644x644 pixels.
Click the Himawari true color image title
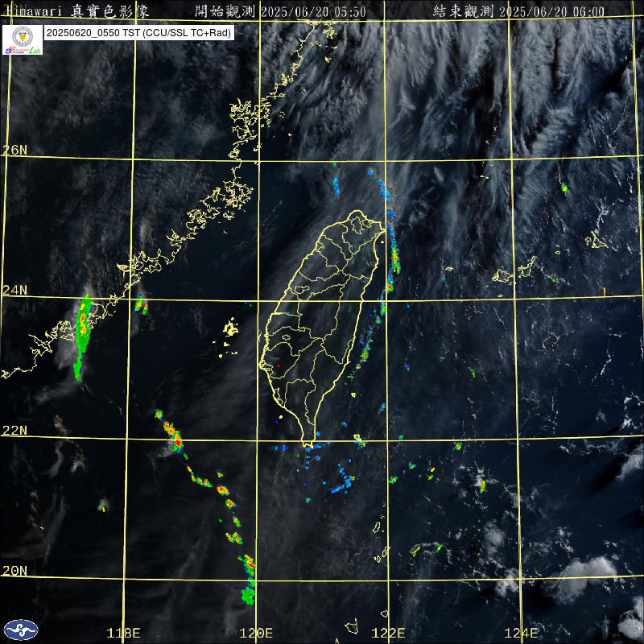tap(78, 11)
